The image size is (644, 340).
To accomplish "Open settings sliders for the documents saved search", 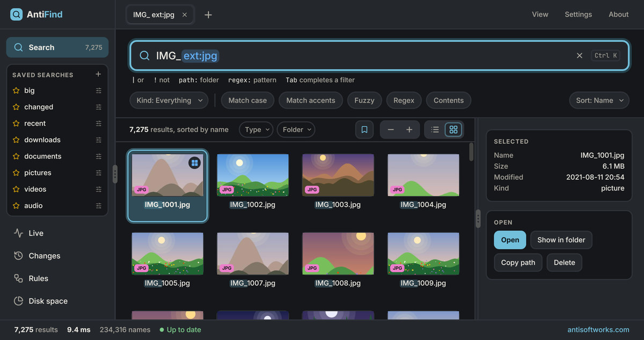I will click(99, 156).
